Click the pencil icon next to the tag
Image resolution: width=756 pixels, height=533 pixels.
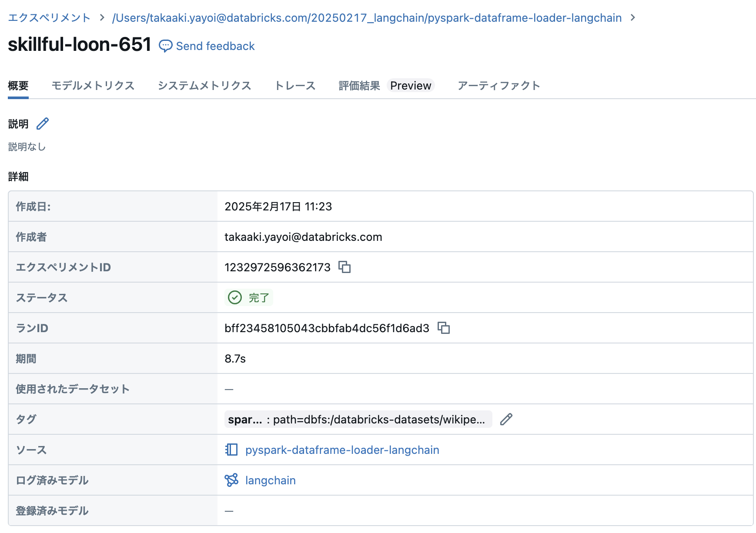click(x=506, y=420)
